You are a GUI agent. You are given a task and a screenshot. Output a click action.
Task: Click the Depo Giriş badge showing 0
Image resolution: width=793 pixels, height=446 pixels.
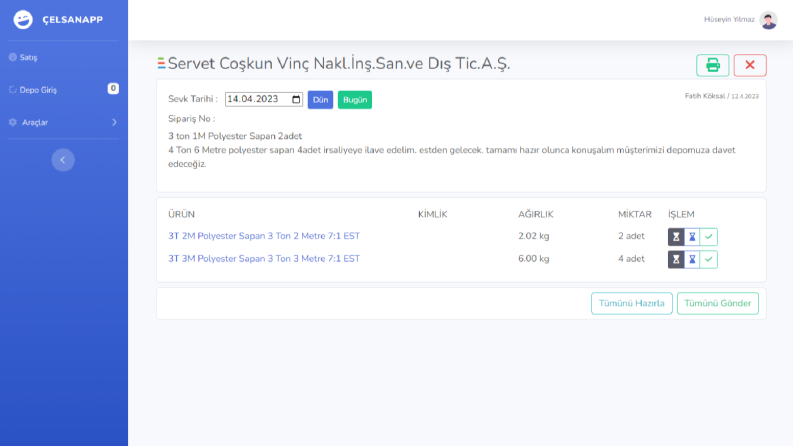[113, 88]
